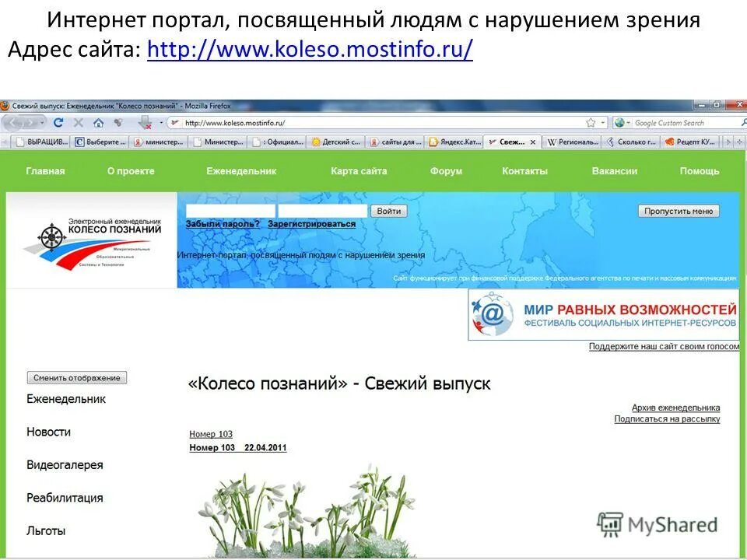Screen dimensions: 747x560
Task: Bookmark the page via the star icon
Action: [x=591, y=122]
